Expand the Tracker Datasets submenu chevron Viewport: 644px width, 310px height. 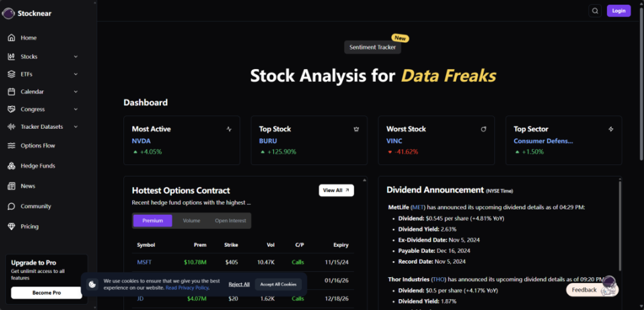[76, 127]
